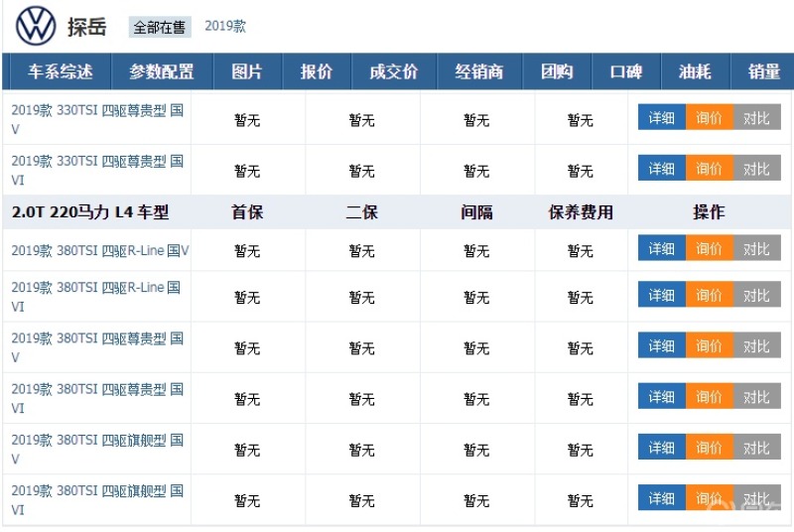794x532 pixels.
Task: Click 详细 for 380TSI 四驱R-Line 国VI
Action: pos(661,295)
